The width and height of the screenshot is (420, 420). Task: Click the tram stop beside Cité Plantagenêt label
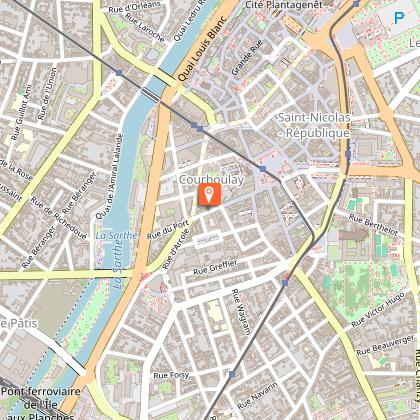[356, 4]
